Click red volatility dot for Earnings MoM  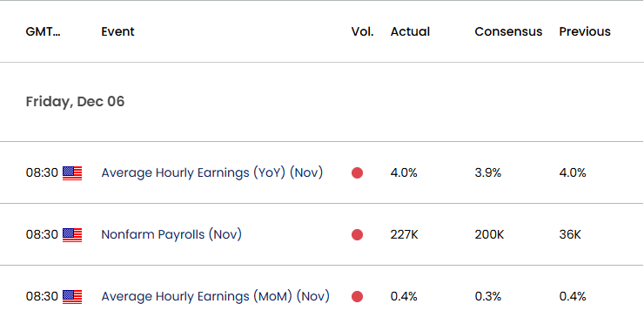pyautogui.click(x=358, y=296)
